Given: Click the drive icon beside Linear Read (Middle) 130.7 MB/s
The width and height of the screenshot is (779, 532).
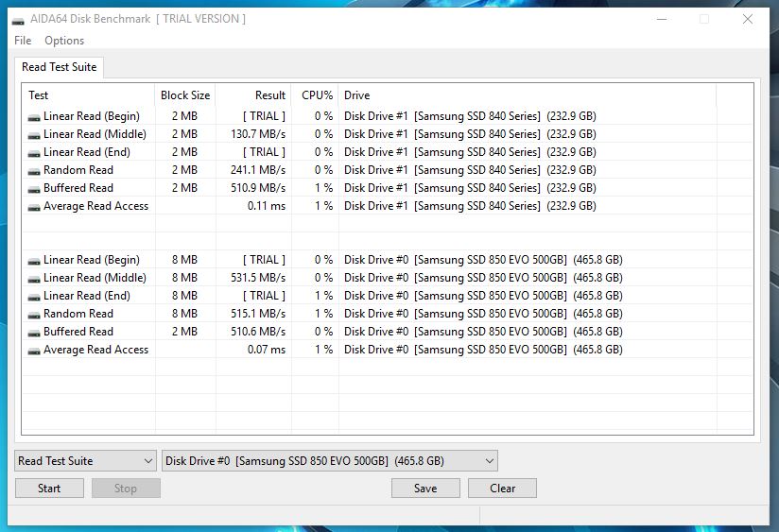Looking at the screenshot, I should (34, 135).
